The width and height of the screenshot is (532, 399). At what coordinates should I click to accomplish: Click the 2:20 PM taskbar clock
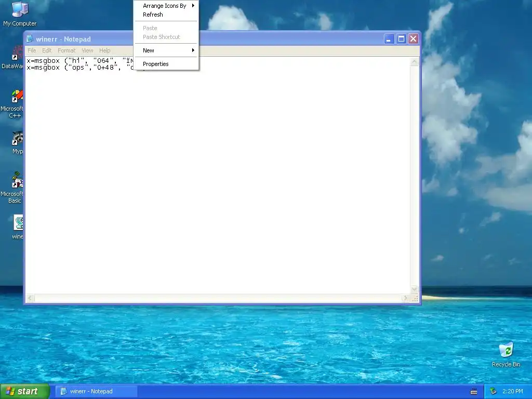tap(512, 391)
